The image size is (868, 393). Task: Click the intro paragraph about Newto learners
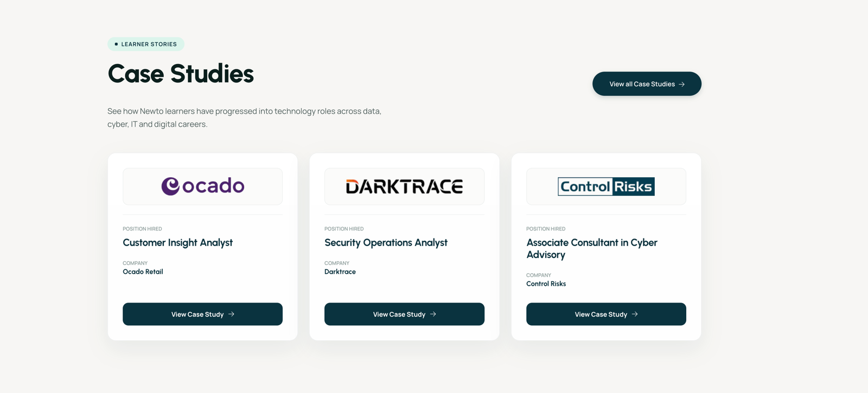coord(244,118)
